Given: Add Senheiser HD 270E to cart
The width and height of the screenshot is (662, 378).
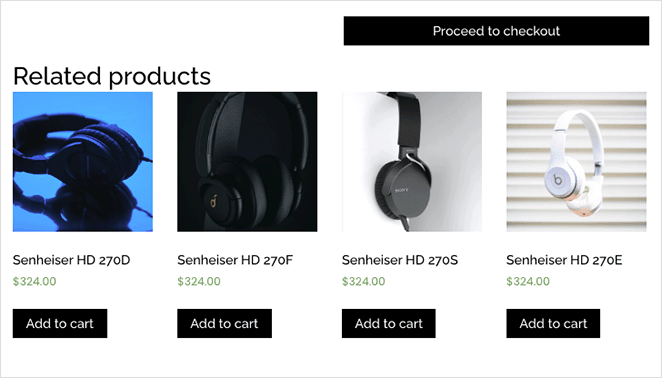Looking at the screenshot, I should click(553, 324).
